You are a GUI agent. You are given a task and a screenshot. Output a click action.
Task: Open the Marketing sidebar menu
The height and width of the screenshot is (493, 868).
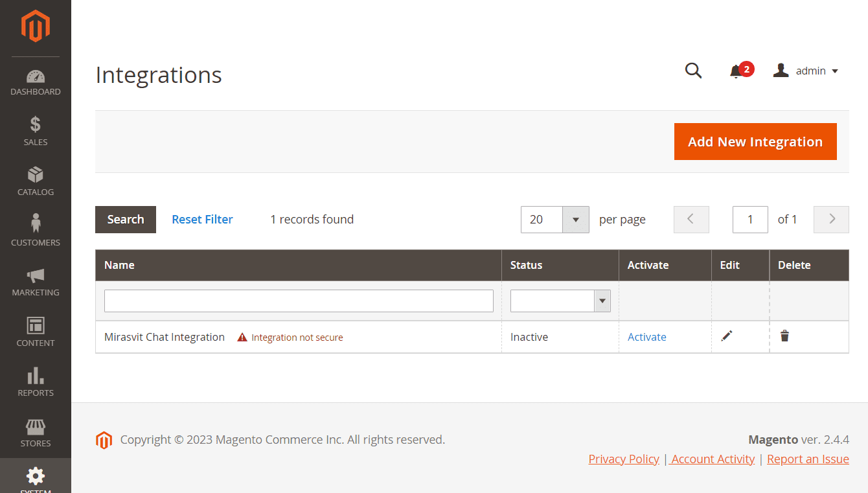pyautogui.click(x=36, y=282)
